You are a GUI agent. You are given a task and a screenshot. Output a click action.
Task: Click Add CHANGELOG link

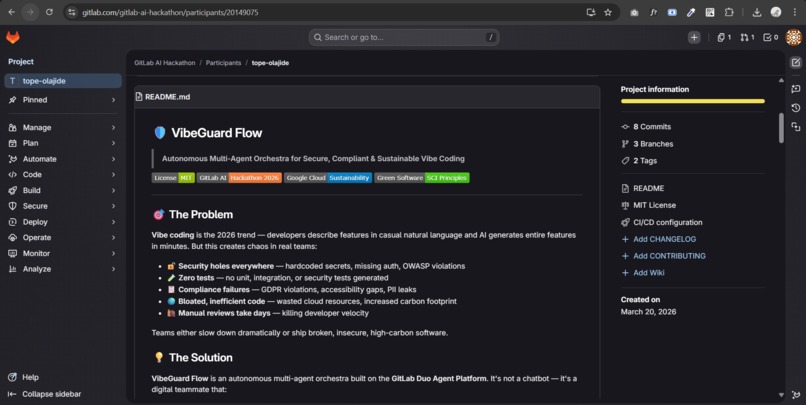[x=658, y=239]
